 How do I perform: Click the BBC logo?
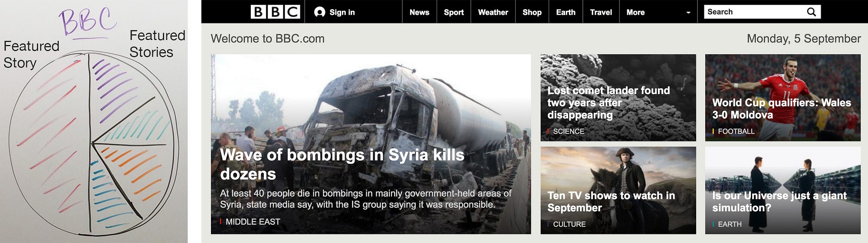(276, 12)
